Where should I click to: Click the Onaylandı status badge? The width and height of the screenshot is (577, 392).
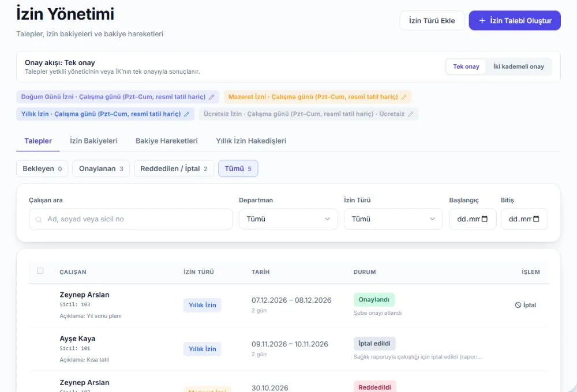pos(374,300)
